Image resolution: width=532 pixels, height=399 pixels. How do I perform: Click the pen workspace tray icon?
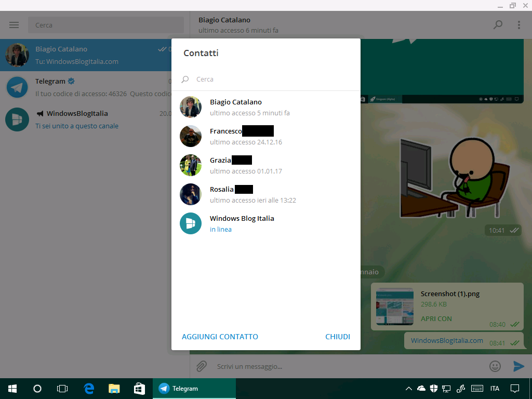[x=460, y=389]
